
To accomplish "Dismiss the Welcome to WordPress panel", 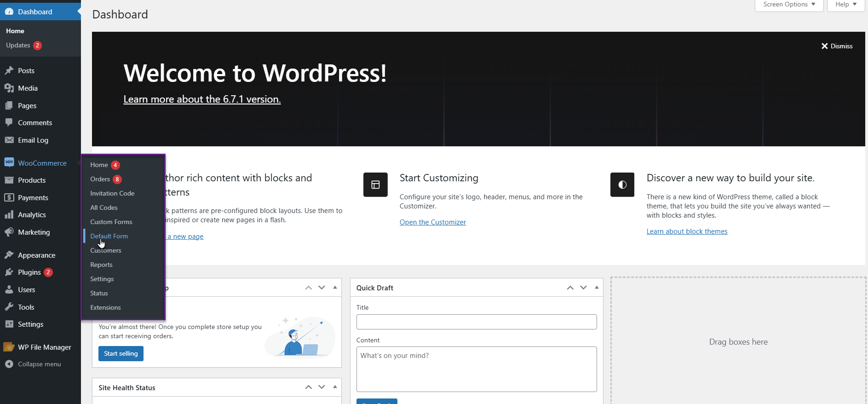I will (x=837, y=46).
